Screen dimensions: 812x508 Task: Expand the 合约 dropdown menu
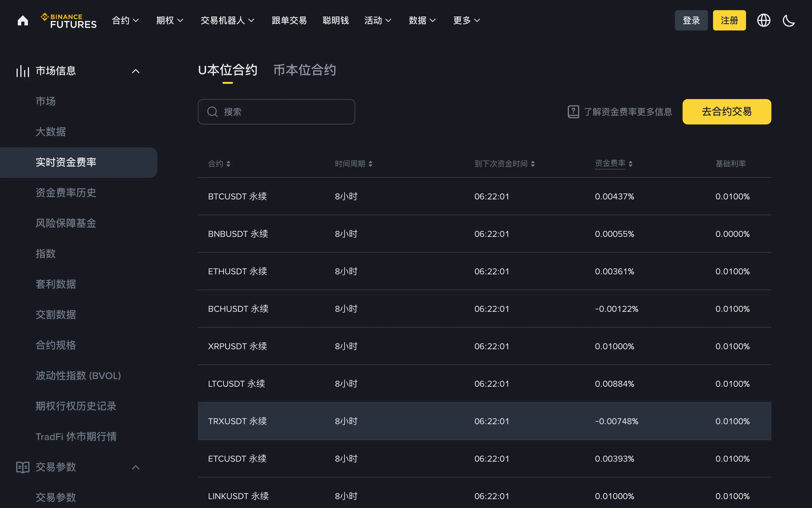pos(125,21)
